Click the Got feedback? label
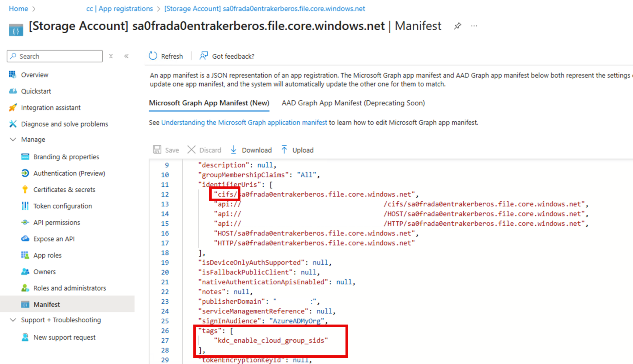Screen dimensions: 633x364 point(233,56)
